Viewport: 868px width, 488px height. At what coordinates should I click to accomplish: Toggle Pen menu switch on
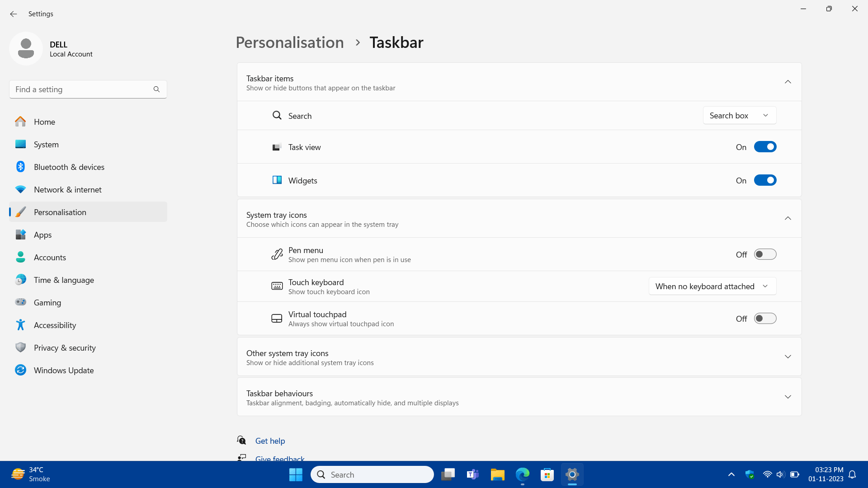coord(765,254)
